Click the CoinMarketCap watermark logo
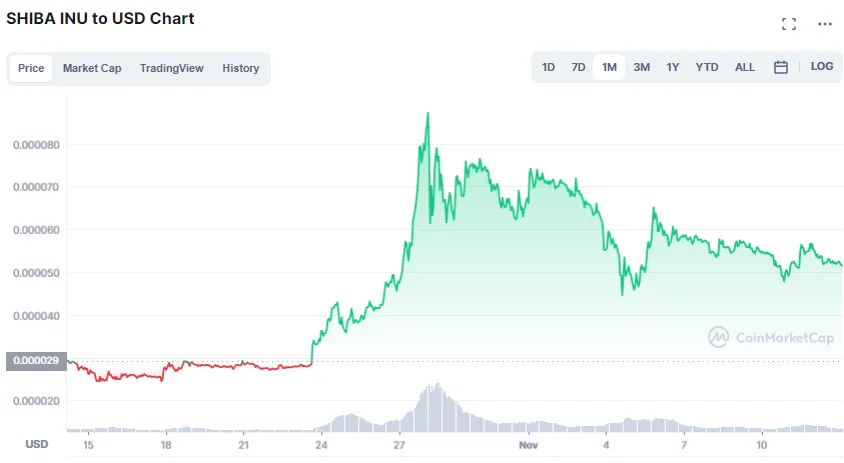This screenshot has width=844, height=463. click(771, 337)
